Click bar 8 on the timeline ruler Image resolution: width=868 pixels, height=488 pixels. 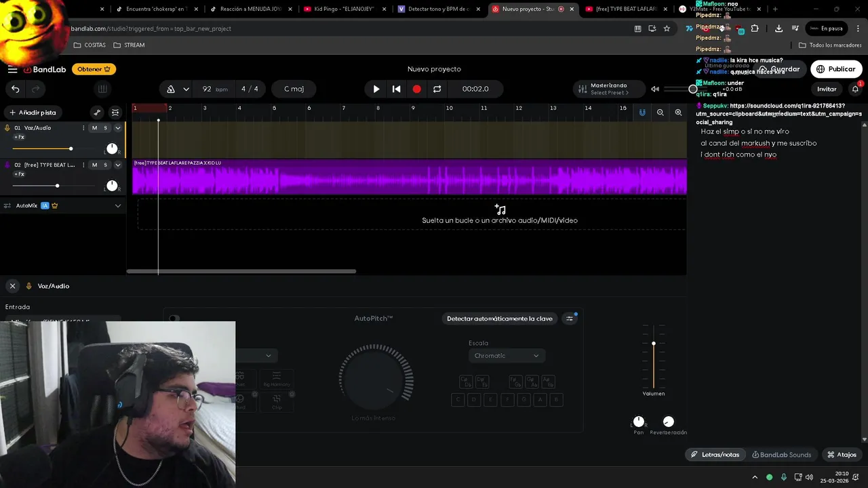coord(378,108)
